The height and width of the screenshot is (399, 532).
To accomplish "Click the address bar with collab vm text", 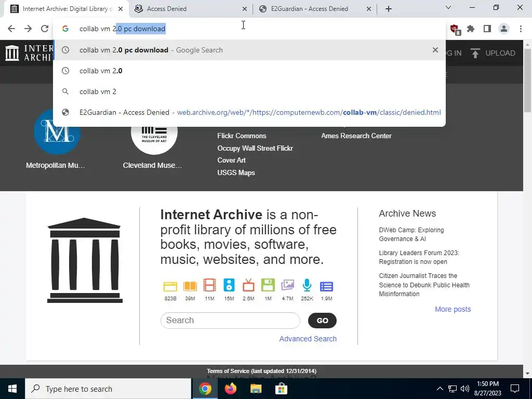I will coord(249,29).
